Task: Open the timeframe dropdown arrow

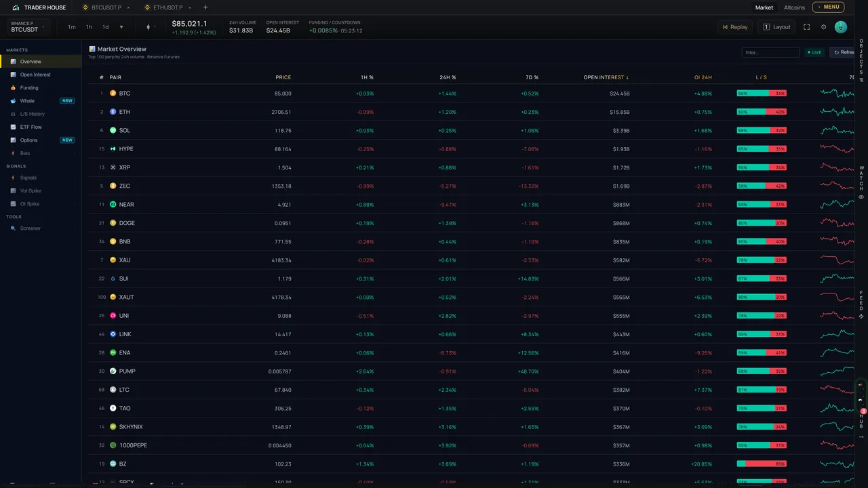Action: 121,27
